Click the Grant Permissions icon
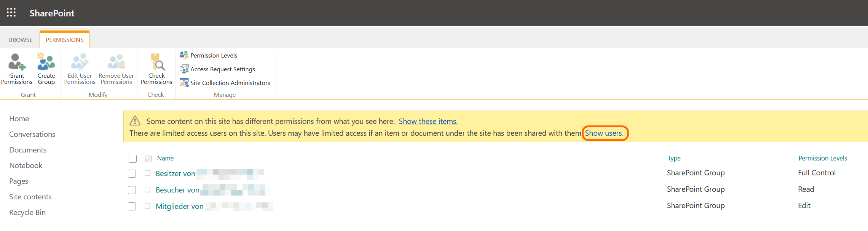 pyautogui.click(x=17, y=62)
